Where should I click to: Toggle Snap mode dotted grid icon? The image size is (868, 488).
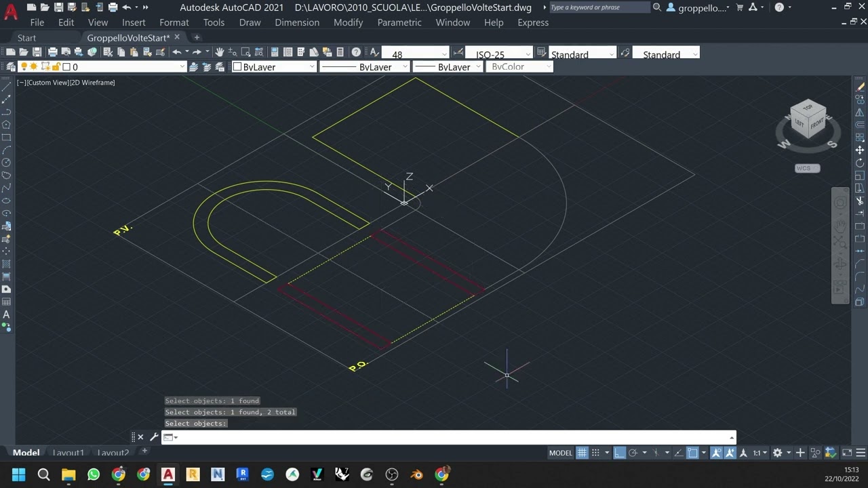(595, 453)
